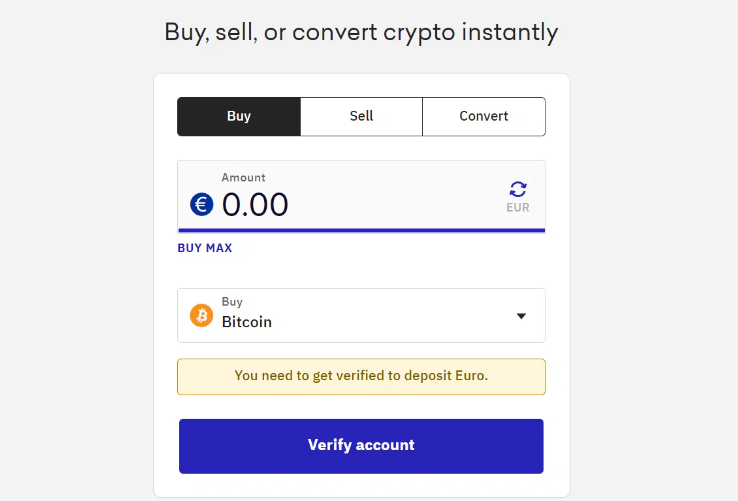Expand the dropdown caret arrow

click(521, 316)
